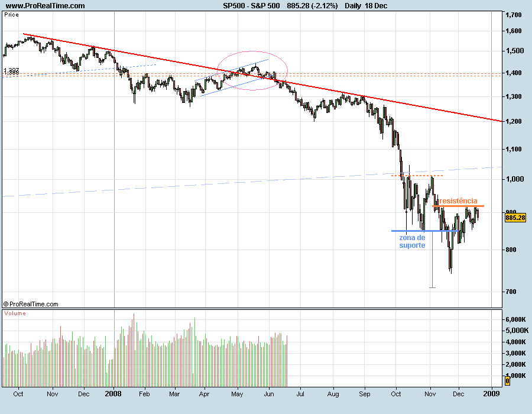Select the pink ellipse drawn on chart
The image size is (532, 414).
252,70
